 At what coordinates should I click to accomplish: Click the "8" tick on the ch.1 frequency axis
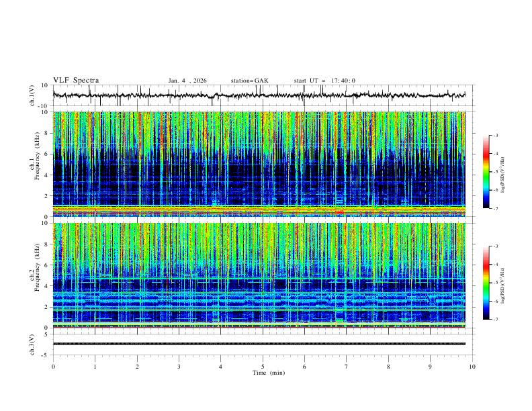[46, 133]
